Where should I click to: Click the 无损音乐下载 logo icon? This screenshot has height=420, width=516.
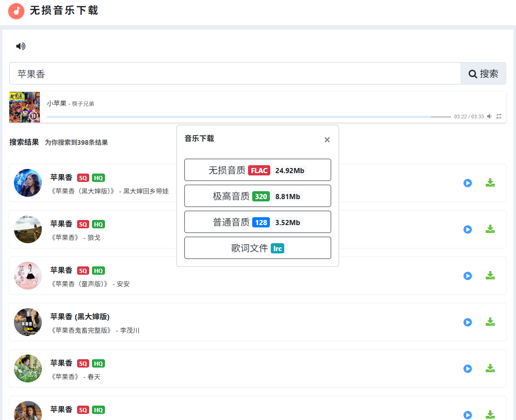tap(16, 11)
